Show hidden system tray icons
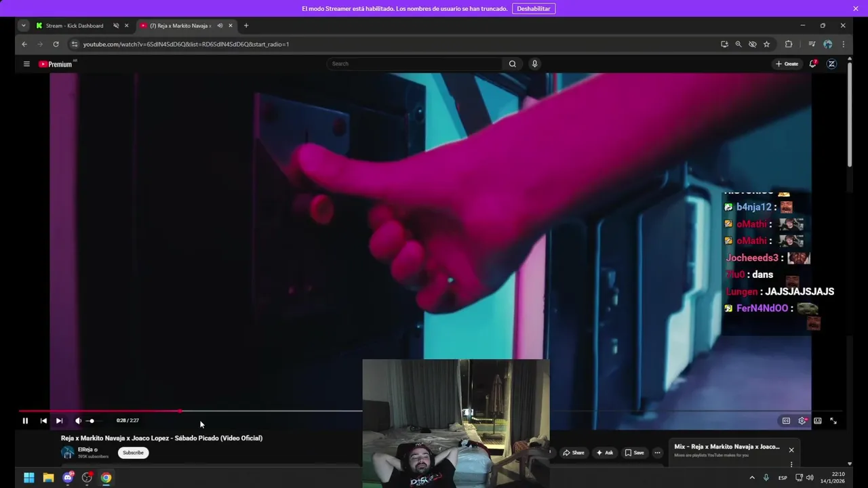 [x=751, y=478]
